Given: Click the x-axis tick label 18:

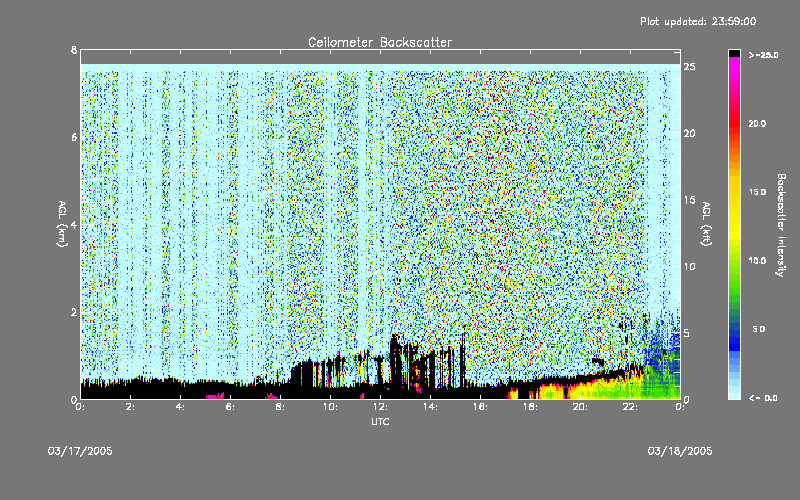Looking at the screenshot, I should pos(530,407).
